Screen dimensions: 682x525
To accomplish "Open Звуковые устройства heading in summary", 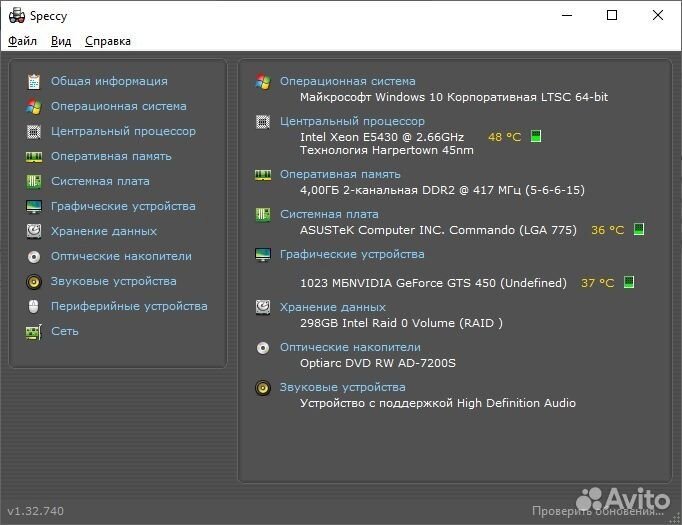I will click(343, 387).
